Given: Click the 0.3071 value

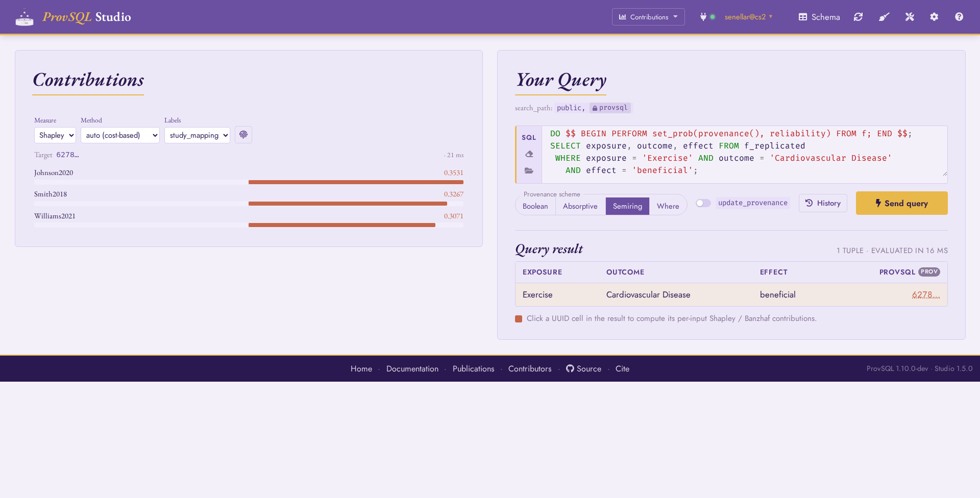Looking at the screenshot, I should 453,216.
